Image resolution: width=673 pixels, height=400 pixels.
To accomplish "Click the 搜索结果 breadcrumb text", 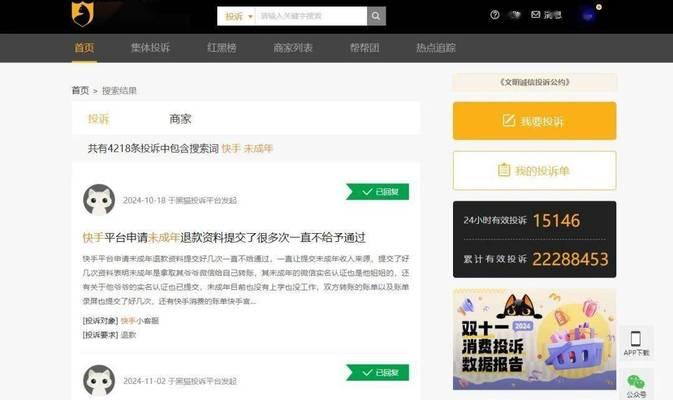I will point(119,91).
